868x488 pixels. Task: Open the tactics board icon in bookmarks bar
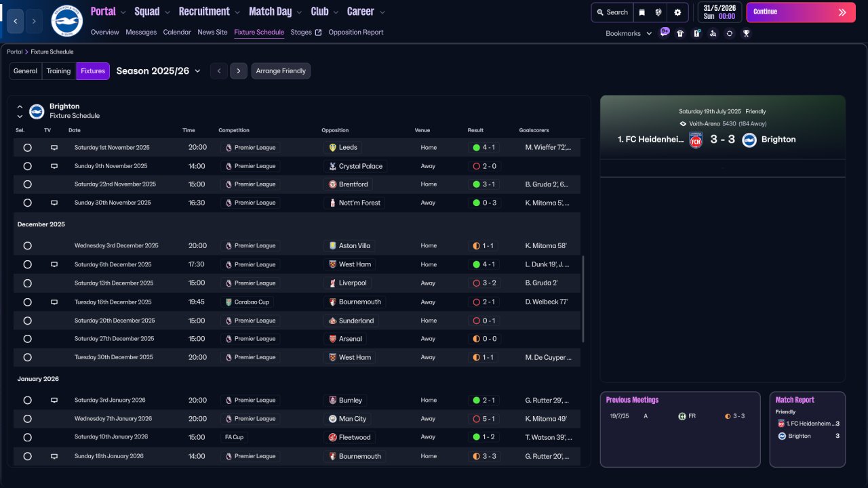pos(696,33)
